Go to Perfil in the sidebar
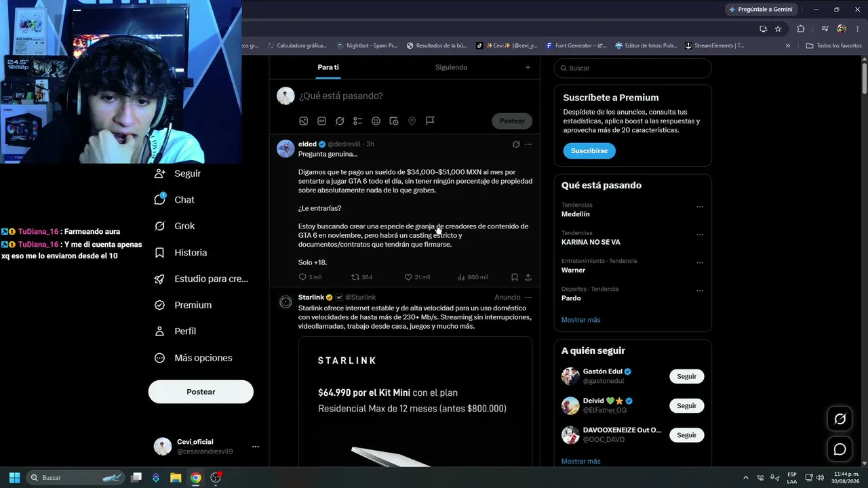The height and width of the screenshot is (488, 868). 175,331
